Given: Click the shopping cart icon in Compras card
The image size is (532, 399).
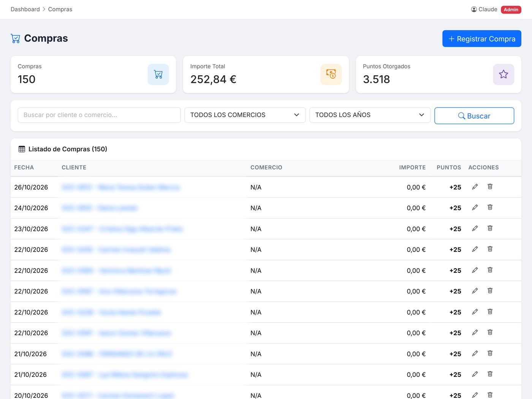Looking at the screenshot, I should [x=158, y=74].
